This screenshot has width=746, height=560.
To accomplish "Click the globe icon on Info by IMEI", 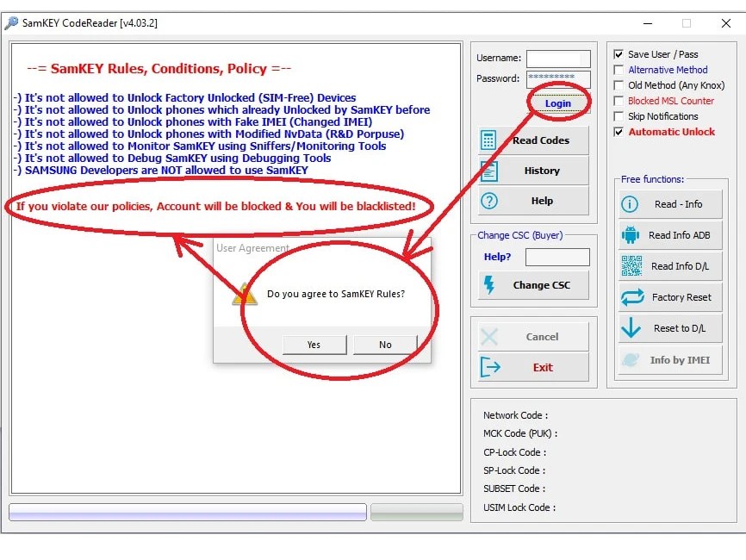I will (x=631, y=360).
